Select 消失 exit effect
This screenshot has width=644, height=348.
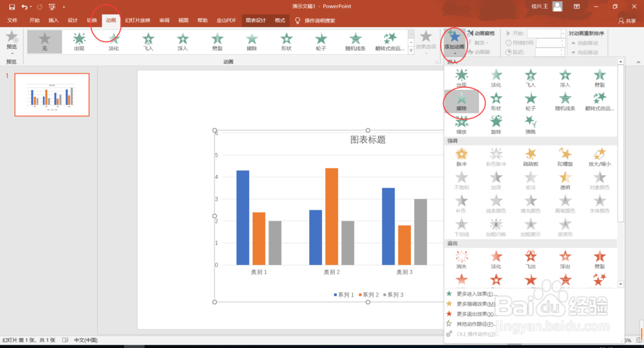tap(462, 260)
